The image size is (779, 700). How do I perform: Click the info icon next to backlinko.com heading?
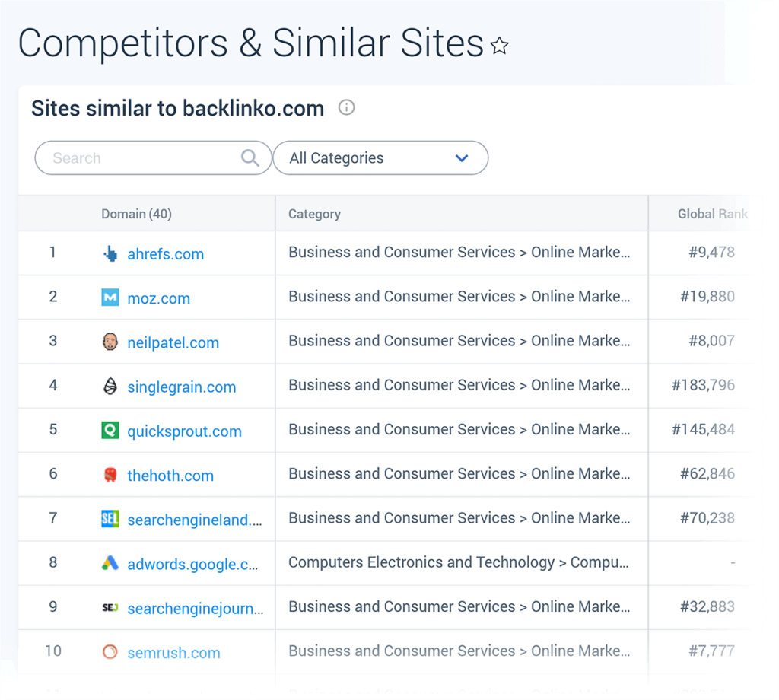coord(346,107)
